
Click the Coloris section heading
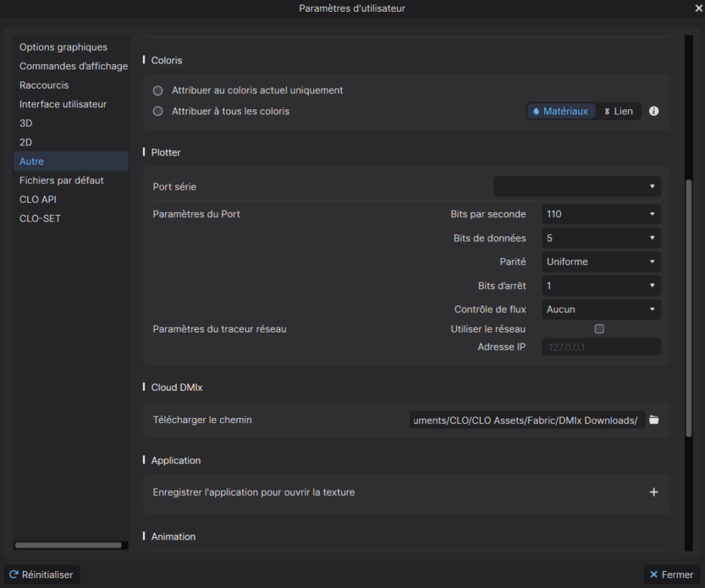(x=167, y=60)
